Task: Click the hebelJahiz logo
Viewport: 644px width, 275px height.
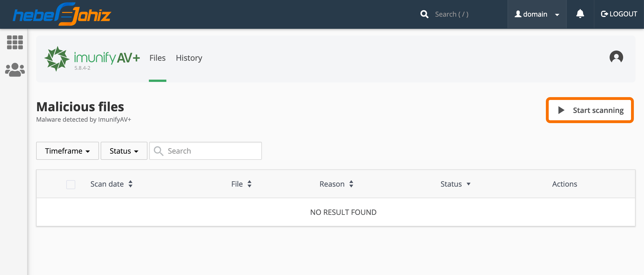Action: pyautogui.click(x=62, y=14)
